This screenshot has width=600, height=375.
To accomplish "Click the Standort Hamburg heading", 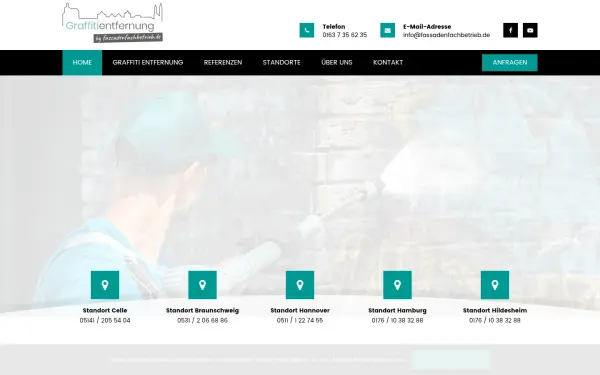I will (x=397, y=310).
